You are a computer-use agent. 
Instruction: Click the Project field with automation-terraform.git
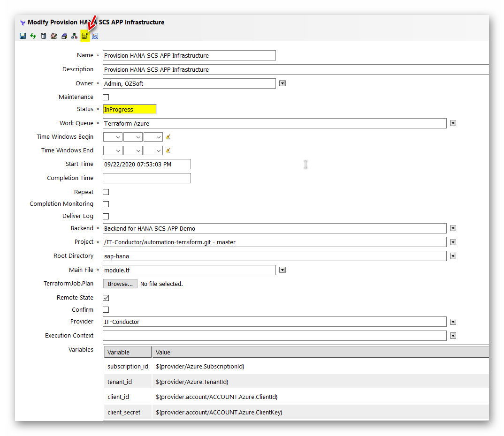(275, 242)
